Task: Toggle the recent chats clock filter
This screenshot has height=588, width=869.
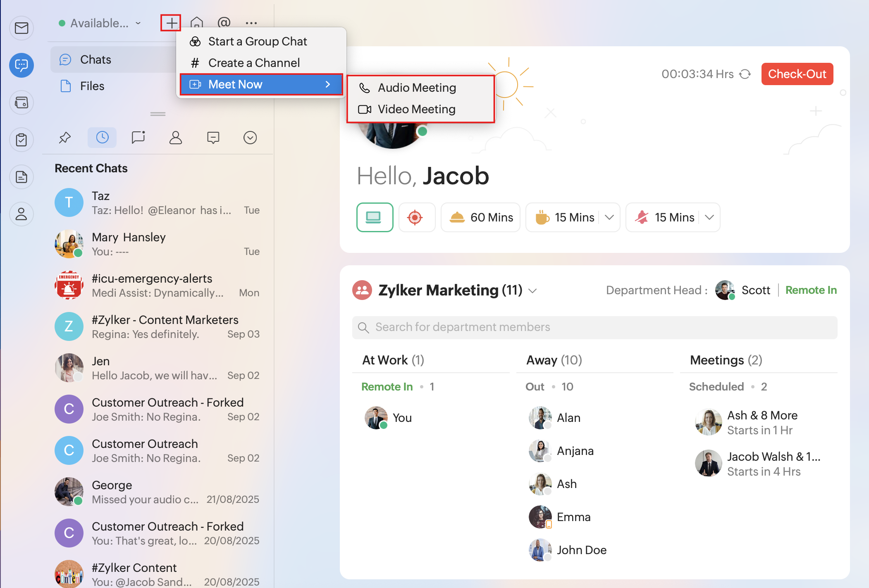Action: pos(102,138)
